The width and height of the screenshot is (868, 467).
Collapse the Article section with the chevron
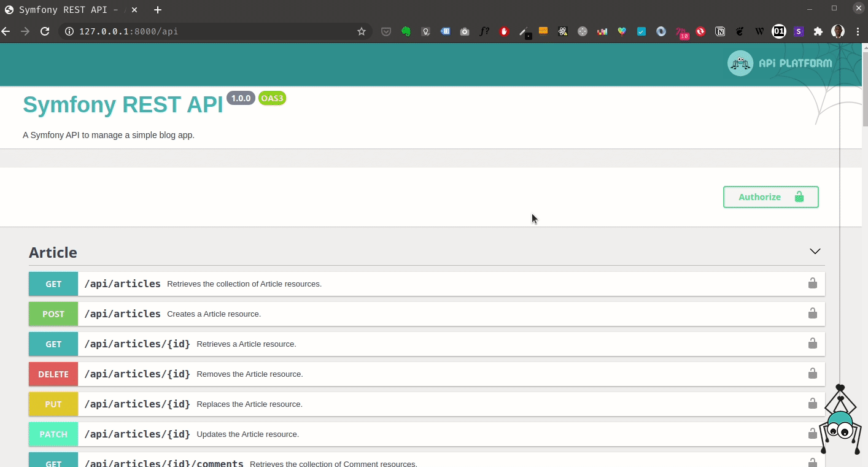pos(815,252)
